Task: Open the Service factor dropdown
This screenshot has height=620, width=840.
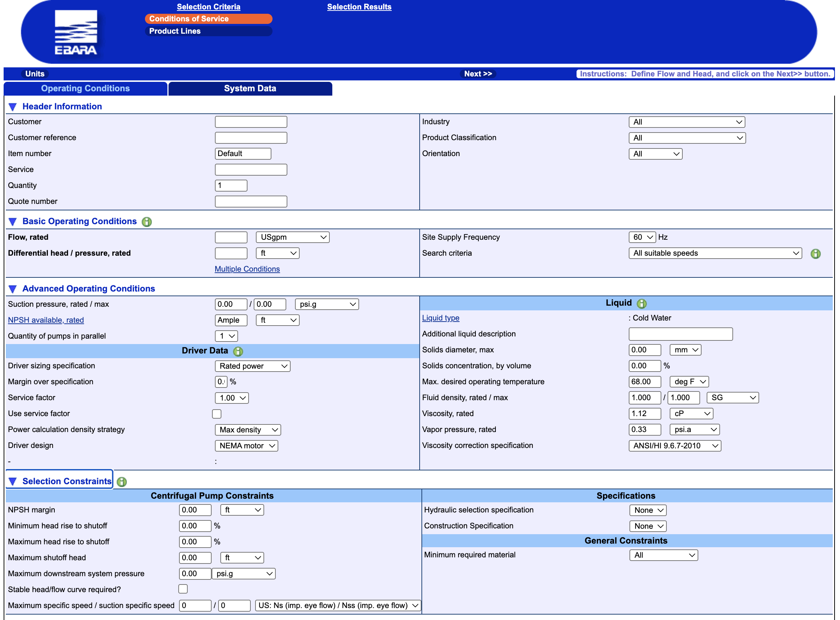Action: pyautogui.click(x=232, y=398)
